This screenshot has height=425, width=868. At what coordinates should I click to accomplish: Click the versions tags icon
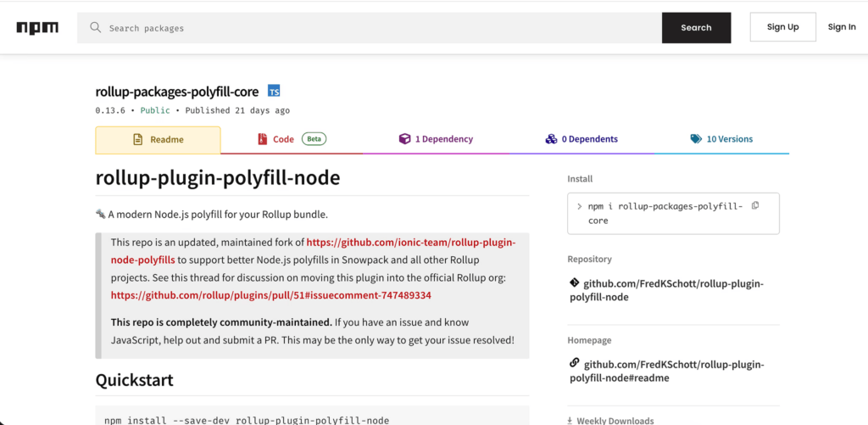(696, 139)
